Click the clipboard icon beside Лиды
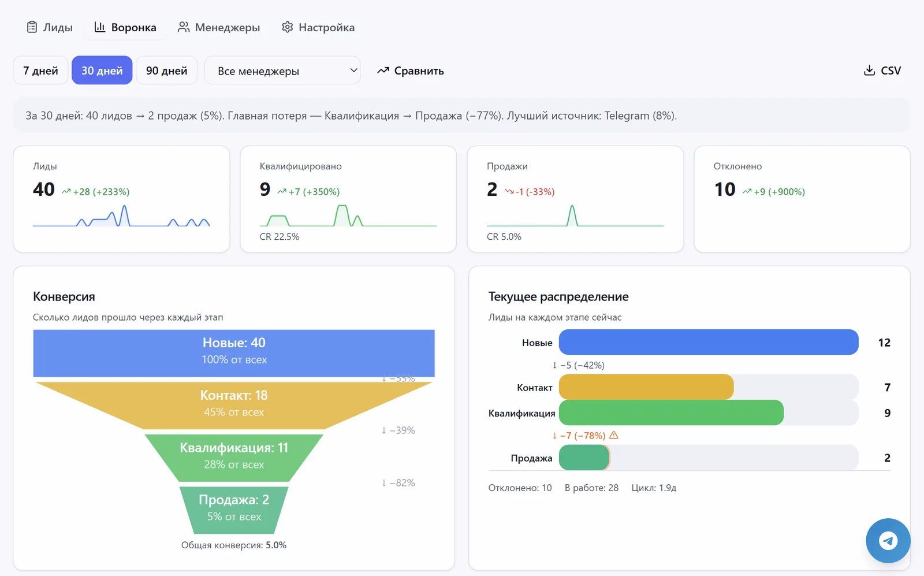The height and width of the screenshot is (576, 924). (32, 27)
